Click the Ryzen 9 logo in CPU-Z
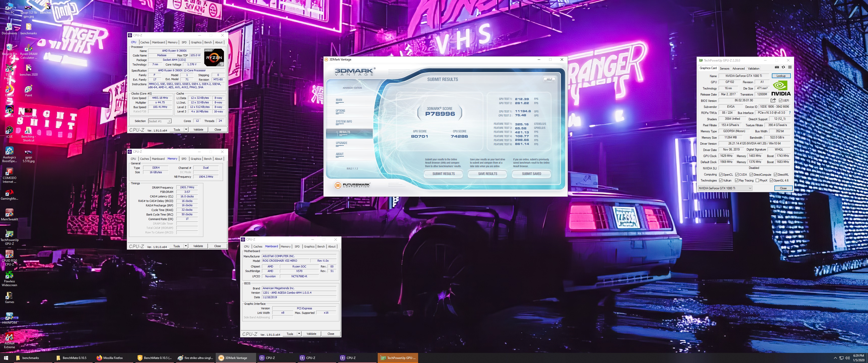The width and height of the screenshot is (868, 363). coord(214,57)
